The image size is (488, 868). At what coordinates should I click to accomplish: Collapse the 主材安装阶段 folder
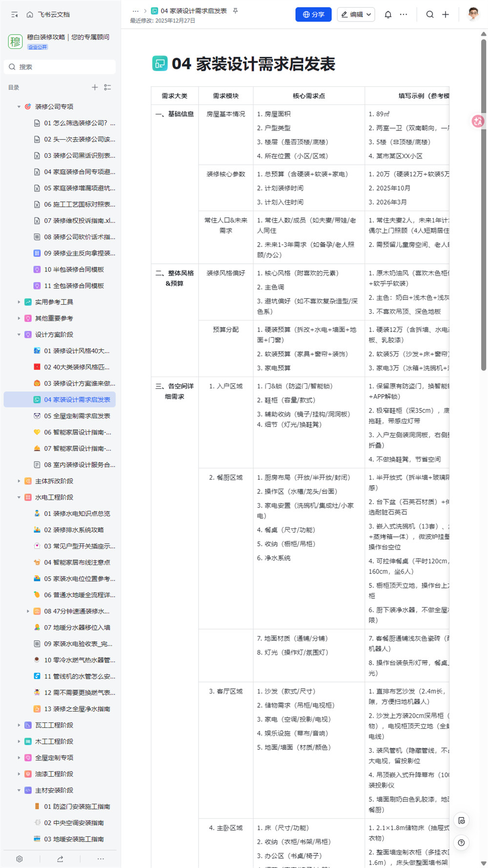[19, 790]
